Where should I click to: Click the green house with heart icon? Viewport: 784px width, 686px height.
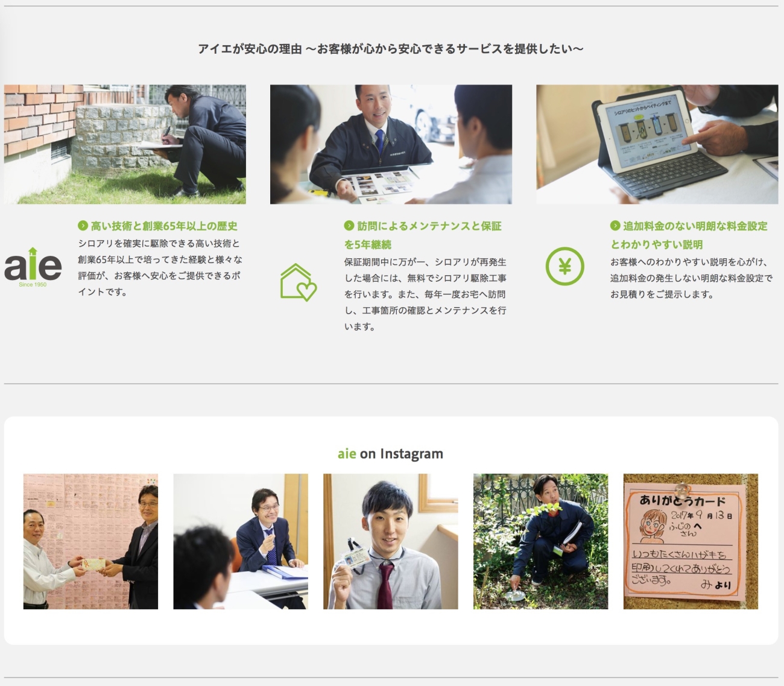point(298,282)
